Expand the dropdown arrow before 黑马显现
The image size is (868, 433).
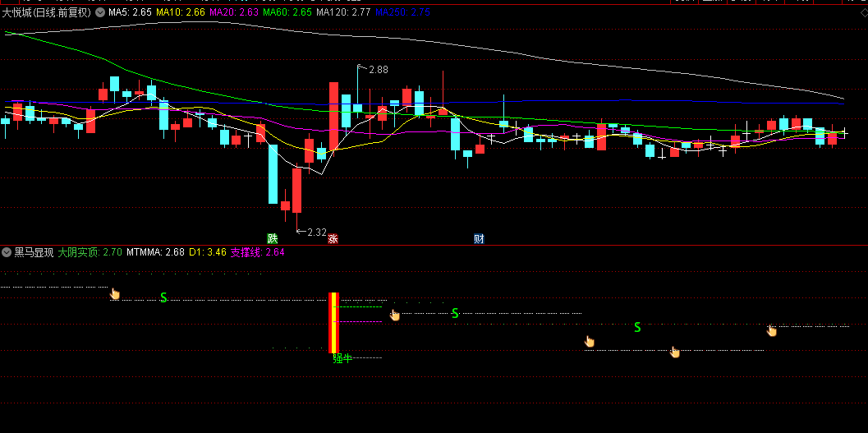(x=7, y=252)
